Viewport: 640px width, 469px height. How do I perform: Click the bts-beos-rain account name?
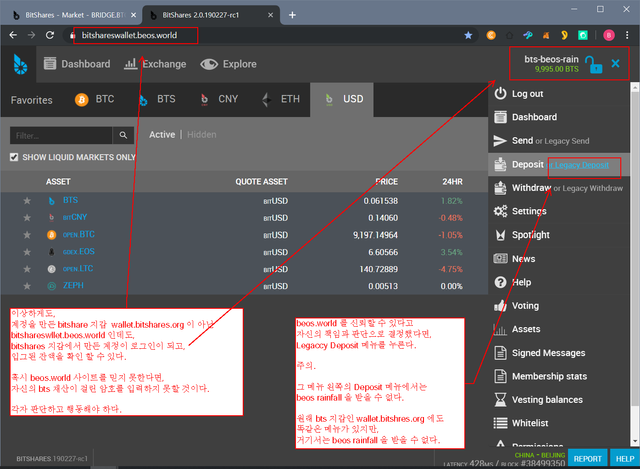[551, 59]
